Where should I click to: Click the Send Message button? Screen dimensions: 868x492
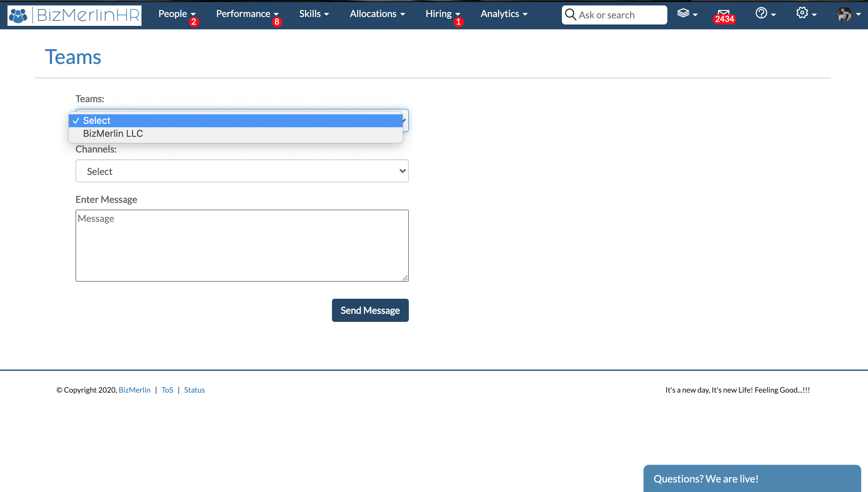click(370, 310)
